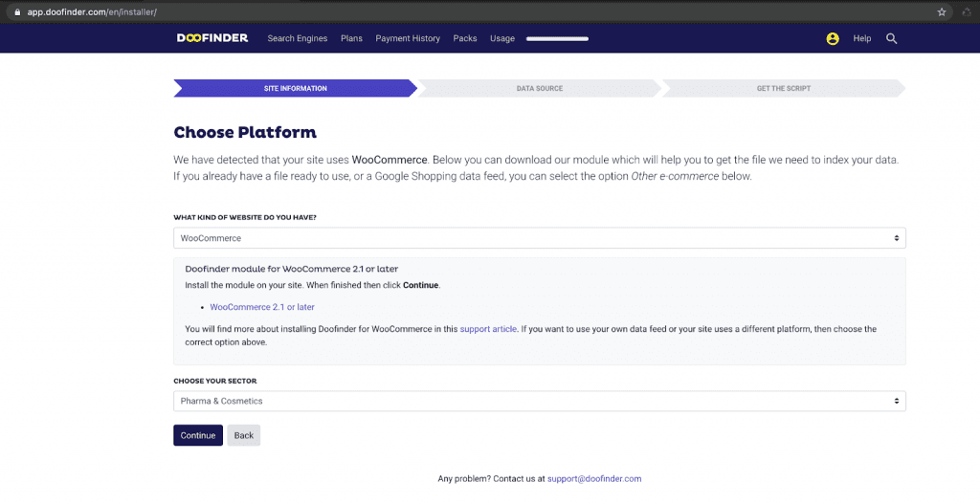Open the yellow user account icon
Screen dimensions: 980x504
pyautogui.click(x=832, y=39)
